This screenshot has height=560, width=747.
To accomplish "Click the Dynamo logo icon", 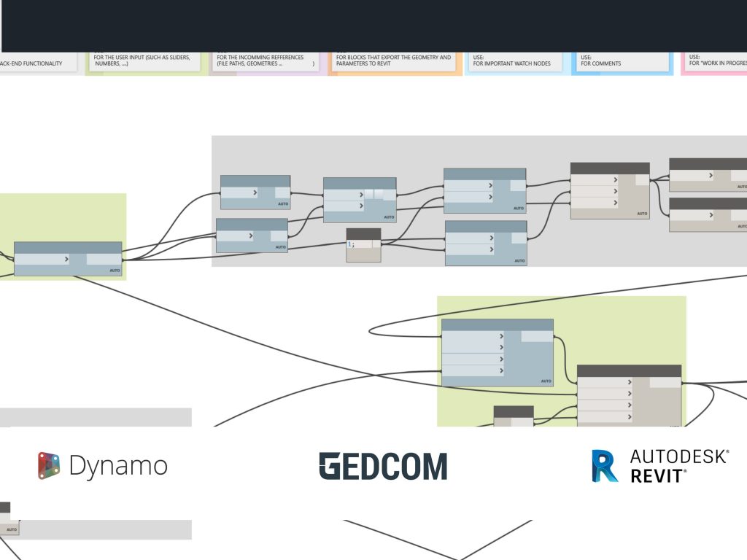I will [49, 466].
